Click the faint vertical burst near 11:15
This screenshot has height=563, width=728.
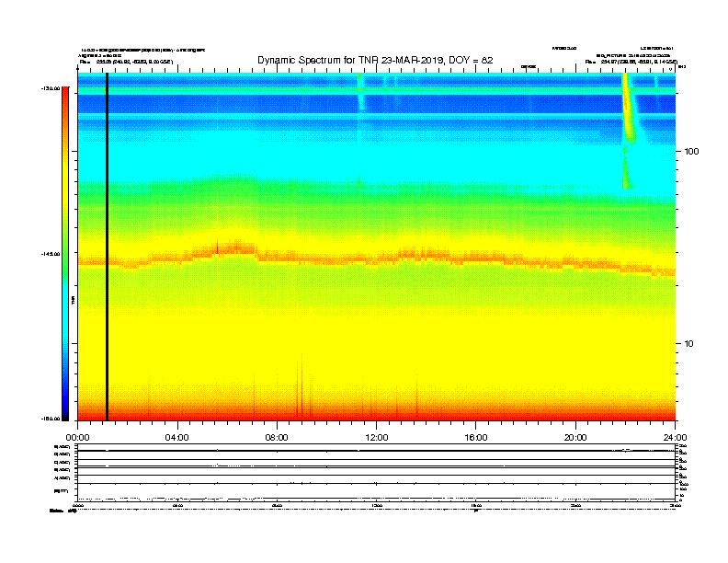click(x=359, y=92)
